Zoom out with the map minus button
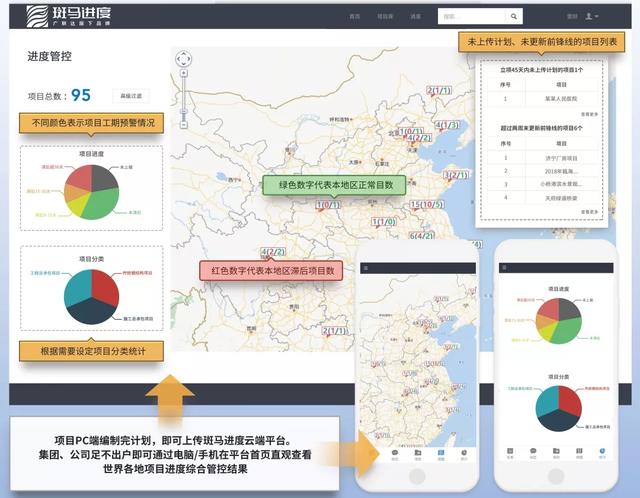Image resolution: width=640 pixels, height=498 pixels. pyautogui.click(x=184, y=124)
